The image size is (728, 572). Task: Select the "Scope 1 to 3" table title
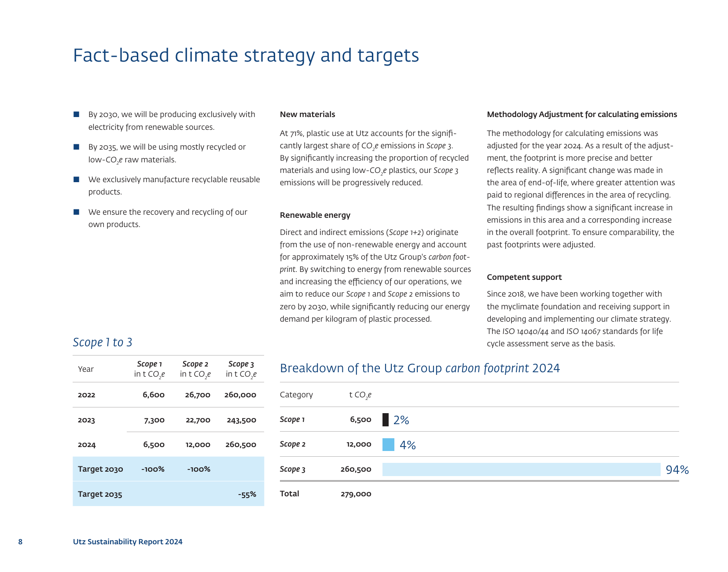[x=103, y=342]
